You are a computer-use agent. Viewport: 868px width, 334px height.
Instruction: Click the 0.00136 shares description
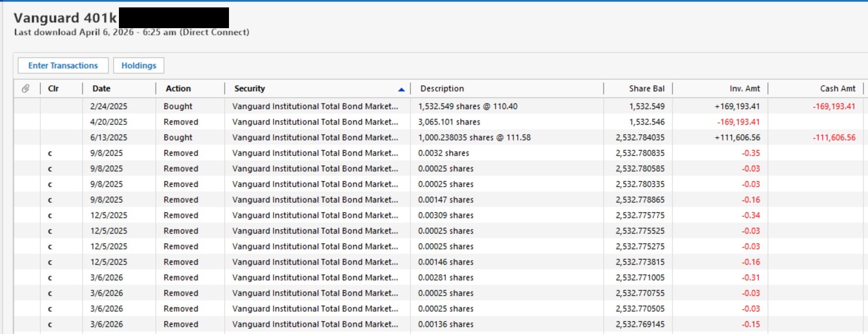click(x=446, y=324)
